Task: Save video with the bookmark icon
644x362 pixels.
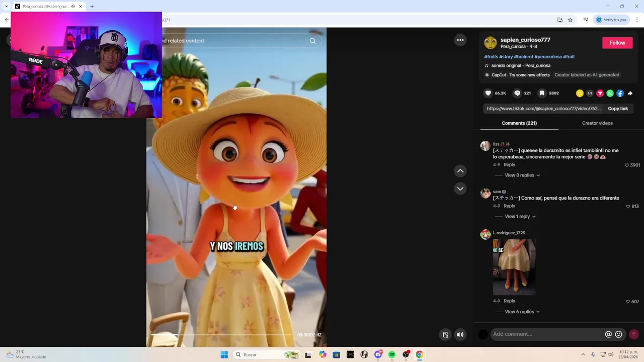Action: click(542, 93)
